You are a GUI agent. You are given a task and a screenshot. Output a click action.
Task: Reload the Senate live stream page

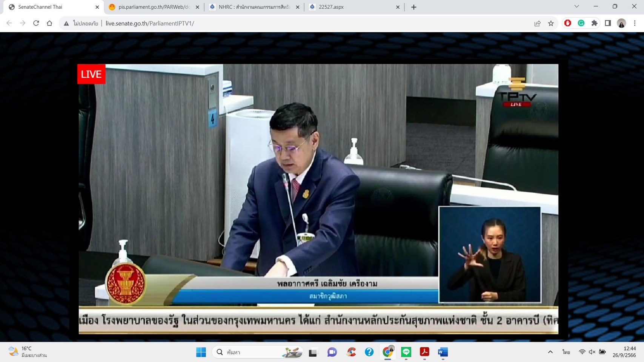click(36, 23)
